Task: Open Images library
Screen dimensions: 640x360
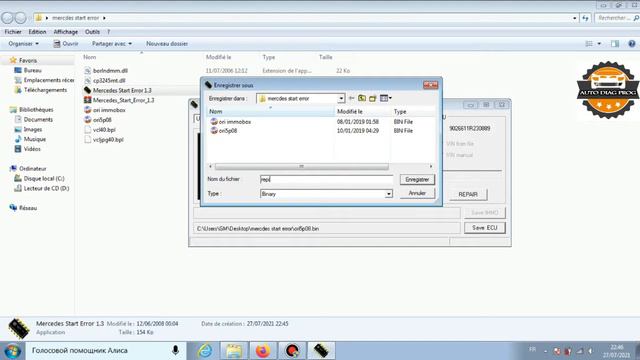Action: click(x=33, y=129)
